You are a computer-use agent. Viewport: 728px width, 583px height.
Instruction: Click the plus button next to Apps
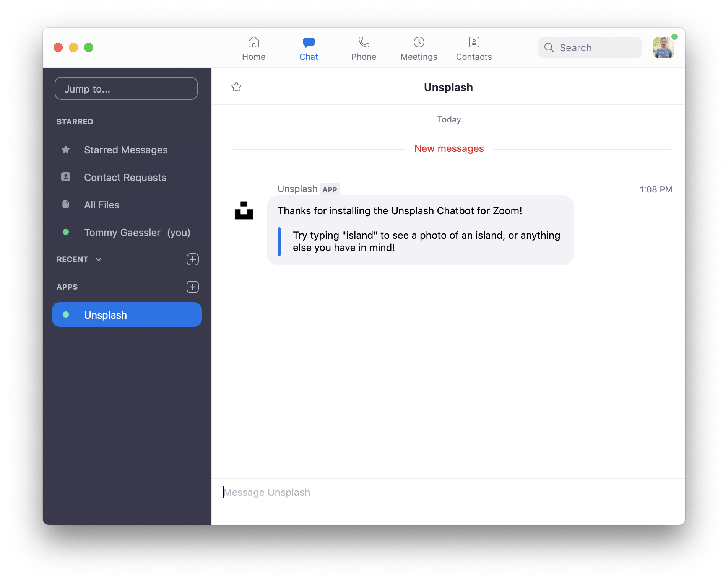tap(192, 287)
